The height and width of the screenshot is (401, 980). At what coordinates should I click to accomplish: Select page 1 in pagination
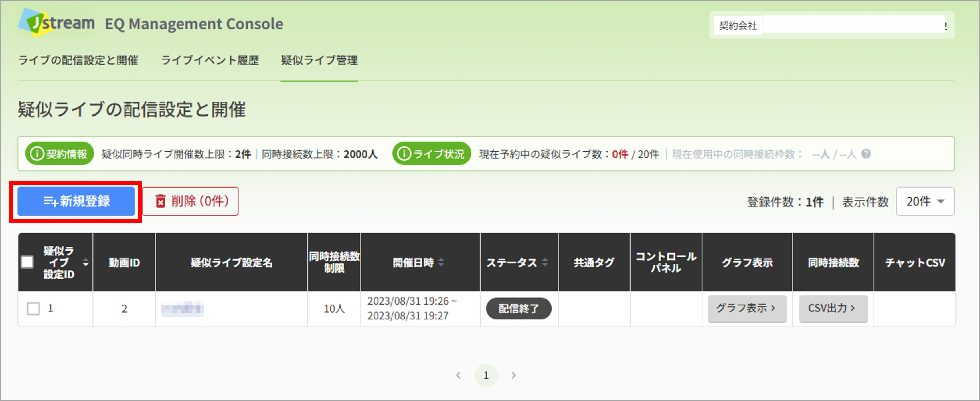coord(486,375)
